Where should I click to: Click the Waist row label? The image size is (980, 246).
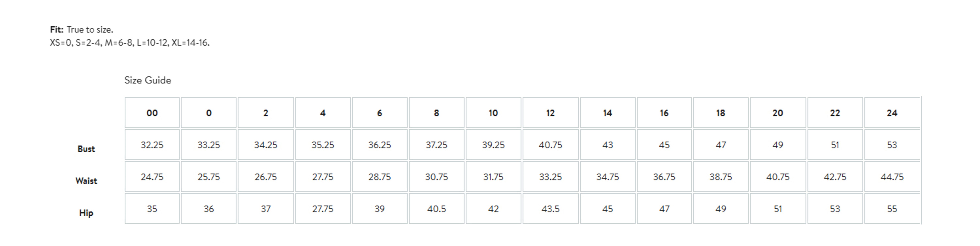(x=86, y=181)
